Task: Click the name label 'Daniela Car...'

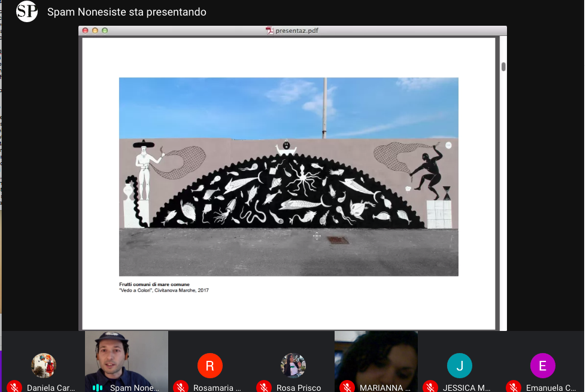Action: click(51, 388)
